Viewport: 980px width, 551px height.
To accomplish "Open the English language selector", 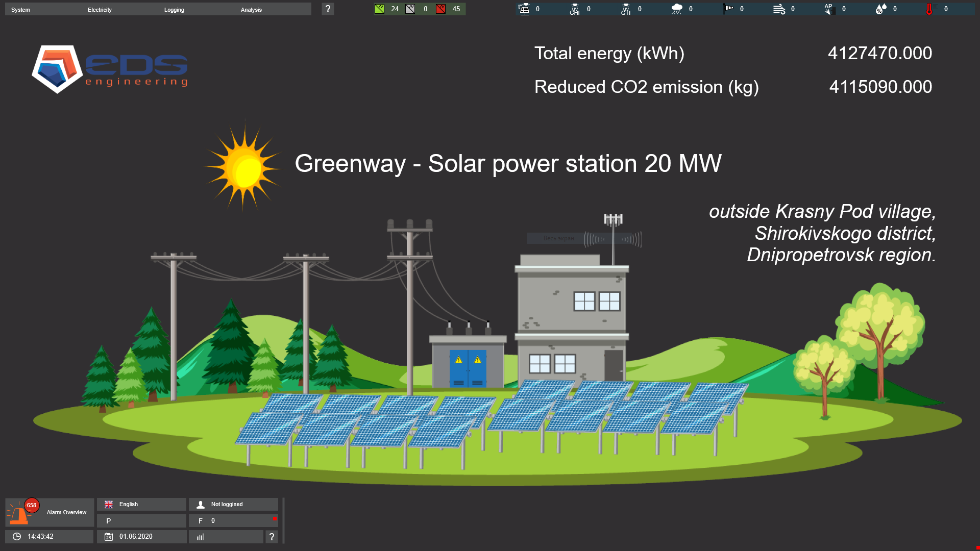I will 141,504.
